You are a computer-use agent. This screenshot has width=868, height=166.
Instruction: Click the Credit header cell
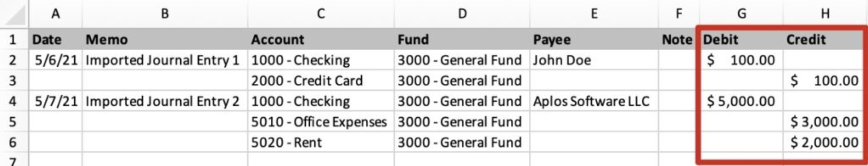(824, 39)
